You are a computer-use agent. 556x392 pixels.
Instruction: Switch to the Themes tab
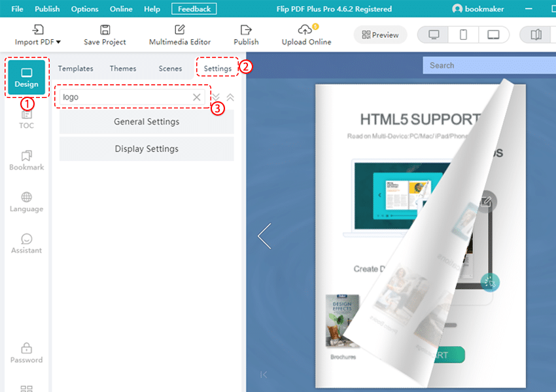tap(123, 69)
